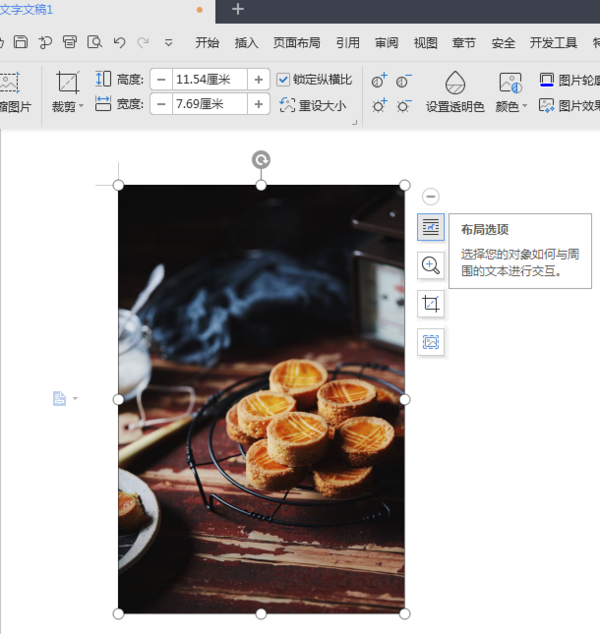Click the undo arrow in quick toolbar
600x634 pixels.
coord(120,42)
